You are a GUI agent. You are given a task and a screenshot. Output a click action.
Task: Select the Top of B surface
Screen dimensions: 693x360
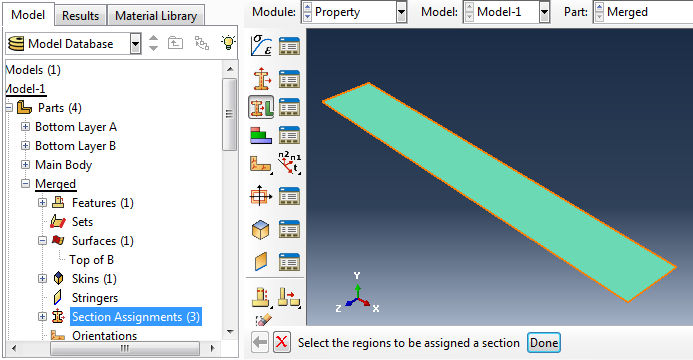click(x=91, y=260)
